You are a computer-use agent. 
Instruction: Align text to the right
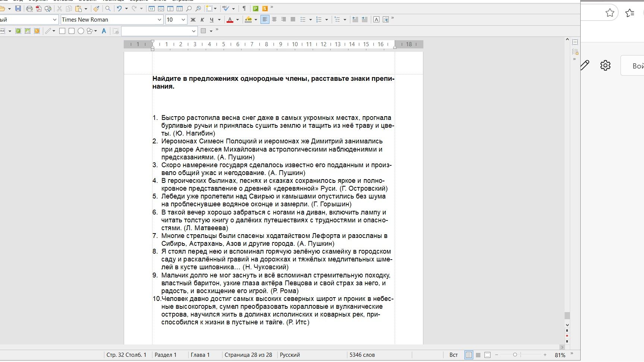(x=284, y=20)
